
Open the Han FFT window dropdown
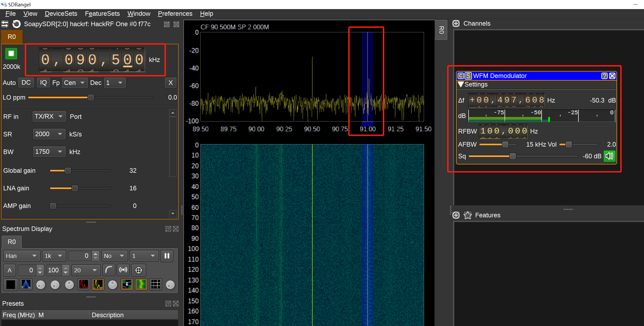21,256
